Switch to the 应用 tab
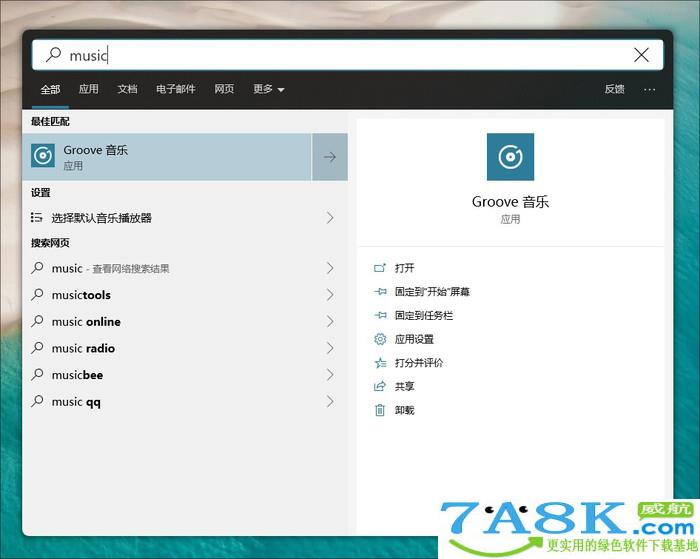700x559 pixels. click(89, 89)
